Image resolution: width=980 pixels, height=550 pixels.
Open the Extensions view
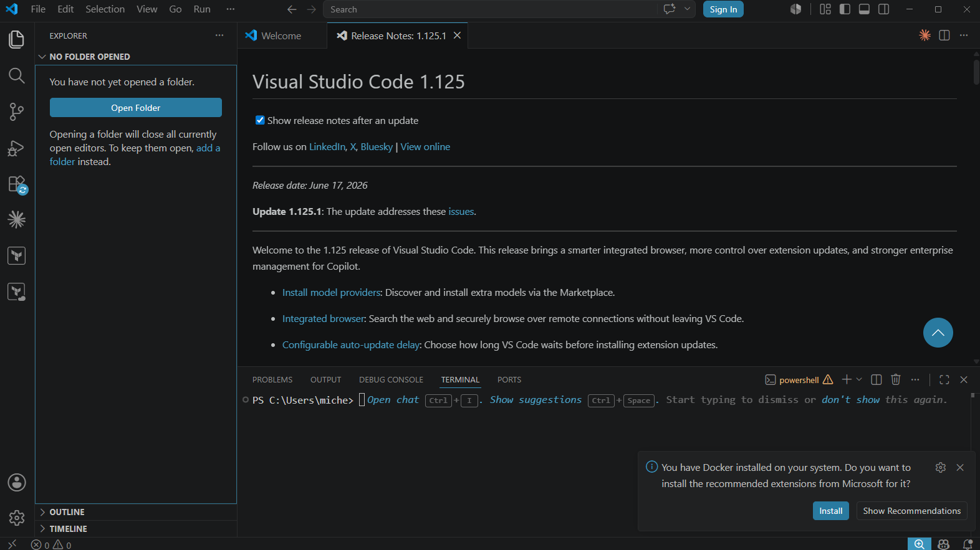click(17, 184)
